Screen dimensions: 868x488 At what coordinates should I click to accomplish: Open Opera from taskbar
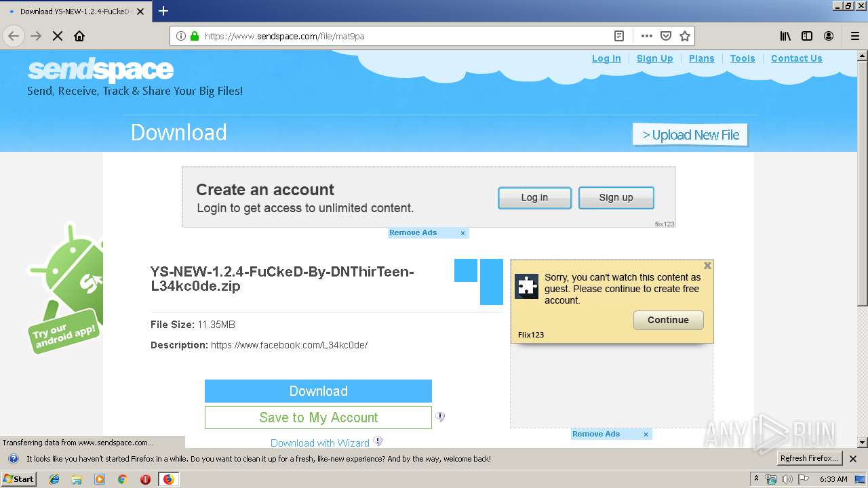[145, 479]
